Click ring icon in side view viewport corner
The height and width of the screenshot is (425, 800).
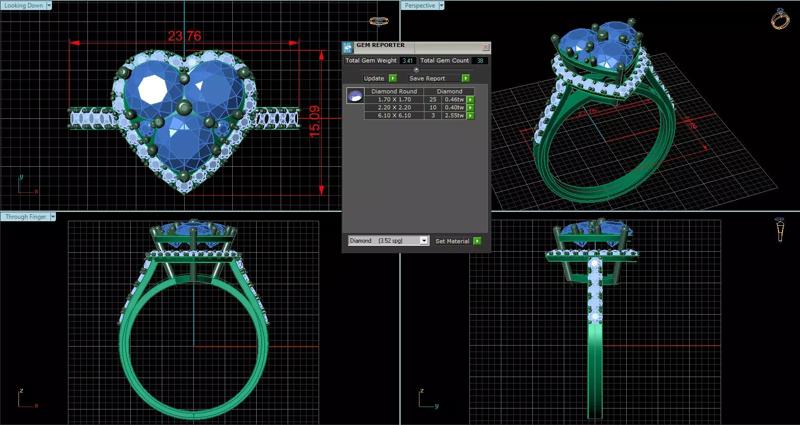click(780, 229)
